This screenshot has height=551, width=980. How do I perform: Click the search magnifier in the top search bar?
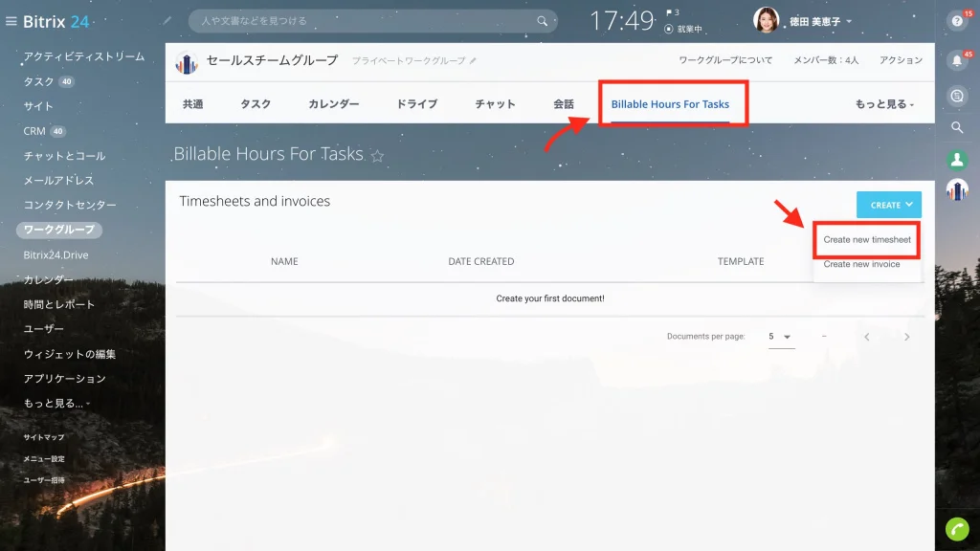point(542,21)
